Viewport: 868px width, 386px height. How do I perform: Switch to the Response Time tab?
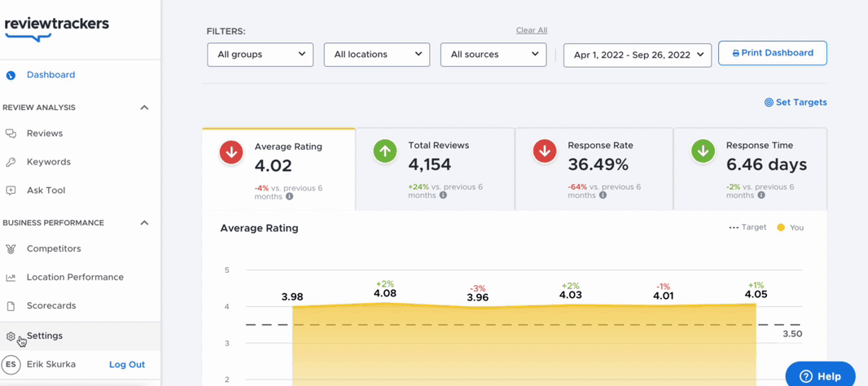point(750,169)
